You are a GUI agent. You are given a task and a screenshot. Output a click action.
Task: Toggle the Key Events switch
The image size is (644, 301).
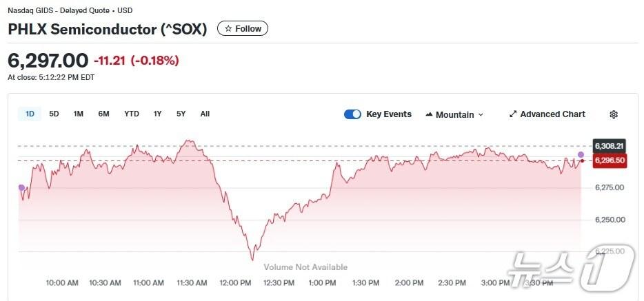coord(352,114)
